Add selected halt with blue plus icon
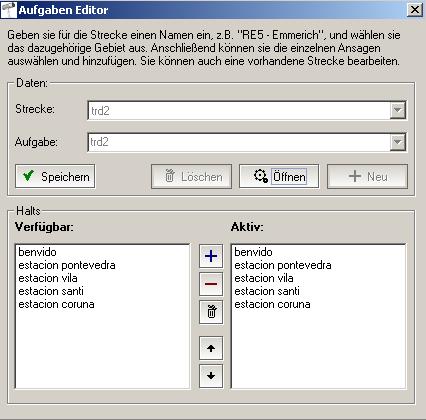 coord(211,256)
